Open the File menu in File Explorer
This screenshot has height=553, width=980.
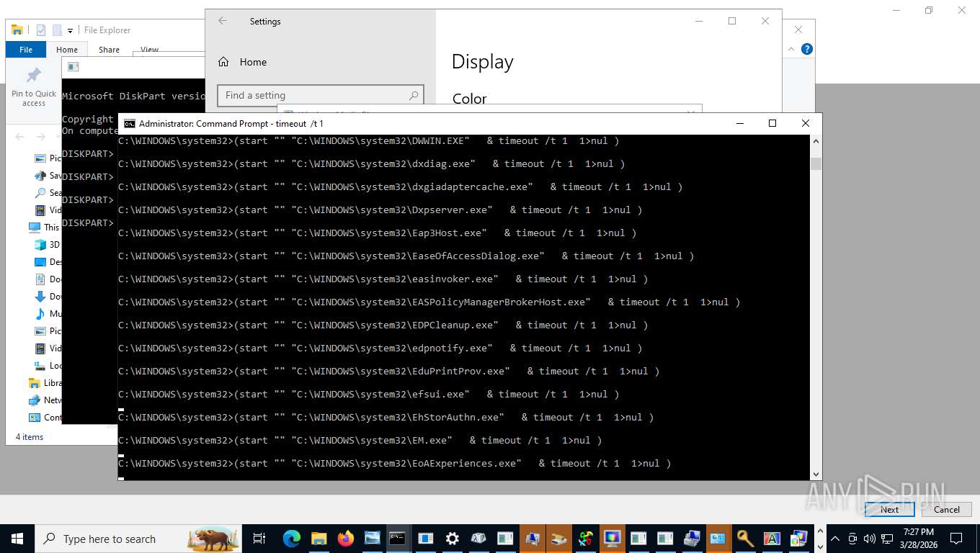tap(26, 50)
